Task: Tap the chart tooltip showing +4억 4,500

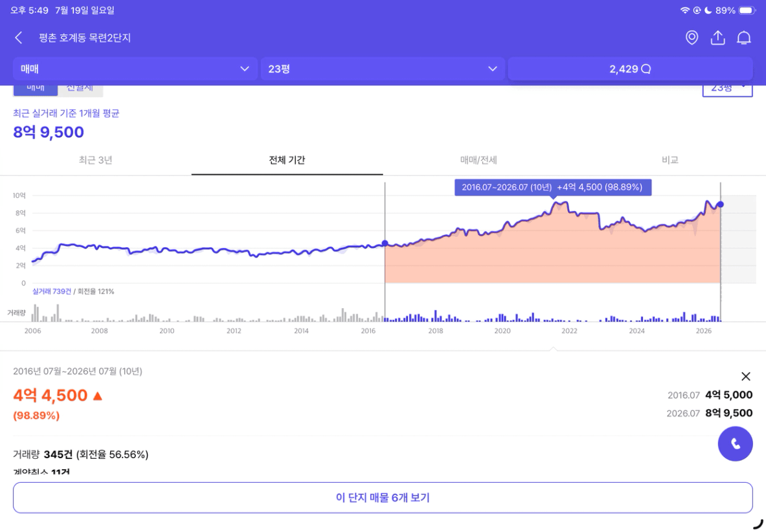Action: coord(552,188)
